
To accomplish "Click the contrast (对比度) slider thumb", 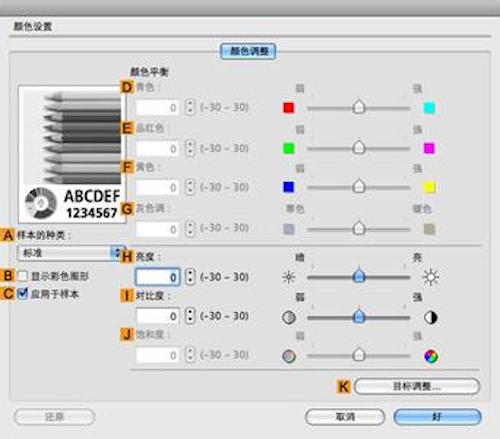I will pos(359,315).
